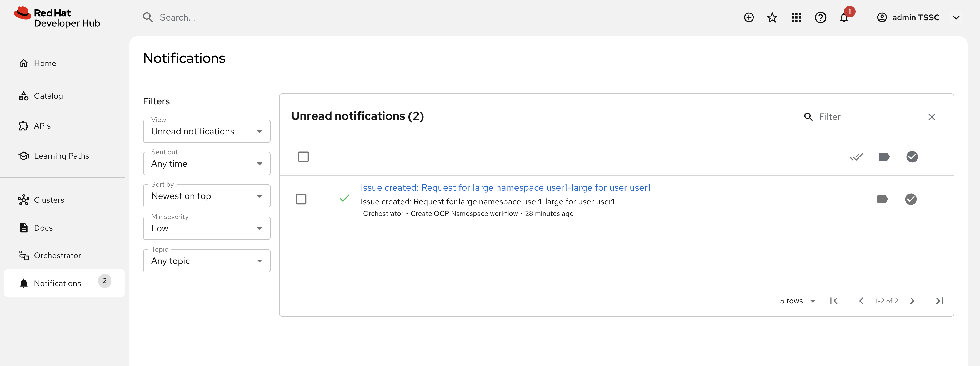Open the Starred items icon

pyautogui.click(x=772, y=17)
